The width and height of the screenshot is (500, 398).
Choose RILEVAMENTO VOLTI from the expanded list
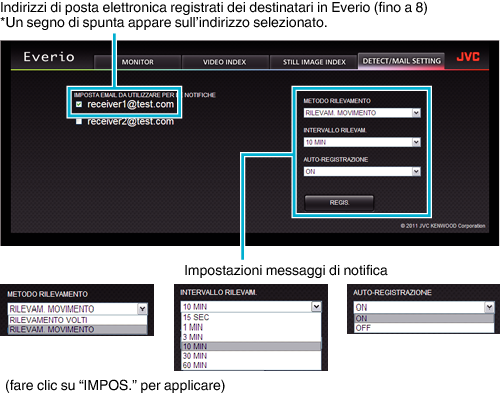point(77,320)
